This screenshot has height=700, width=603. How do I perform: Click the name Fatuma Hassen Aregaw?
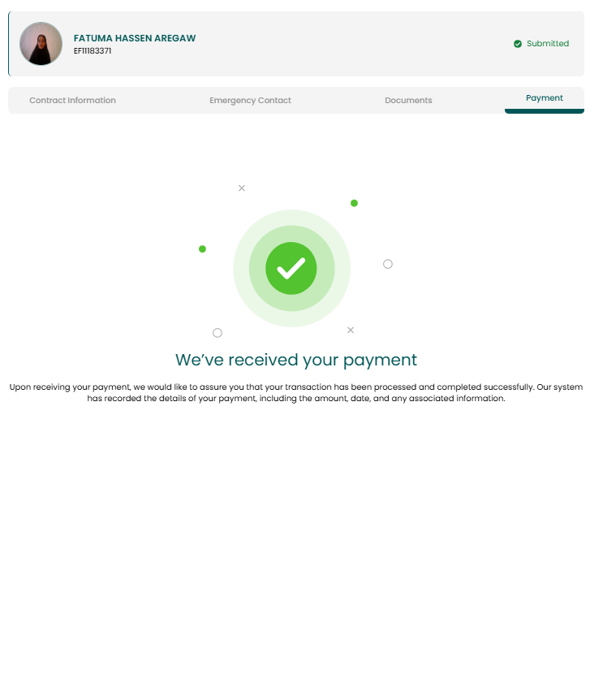coord(135,38)
